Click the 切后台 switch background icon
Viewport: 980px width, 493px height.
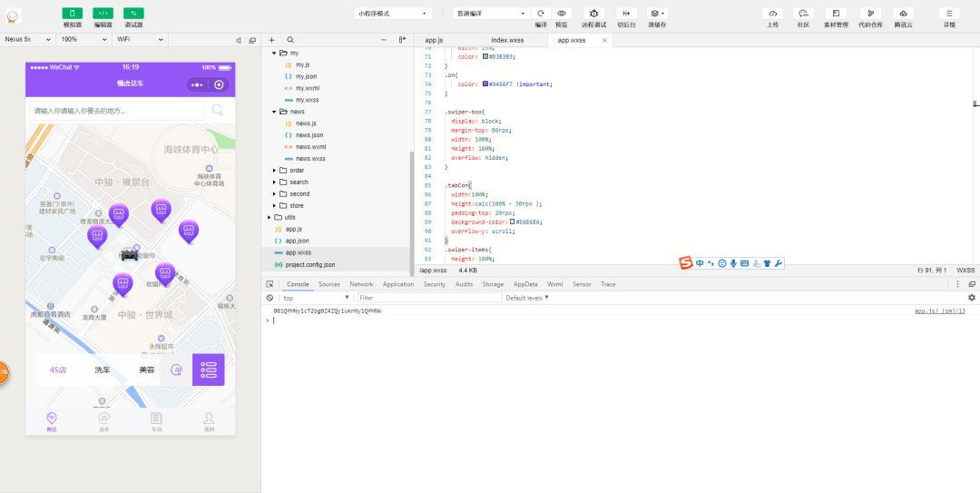[x=626, y=13]
